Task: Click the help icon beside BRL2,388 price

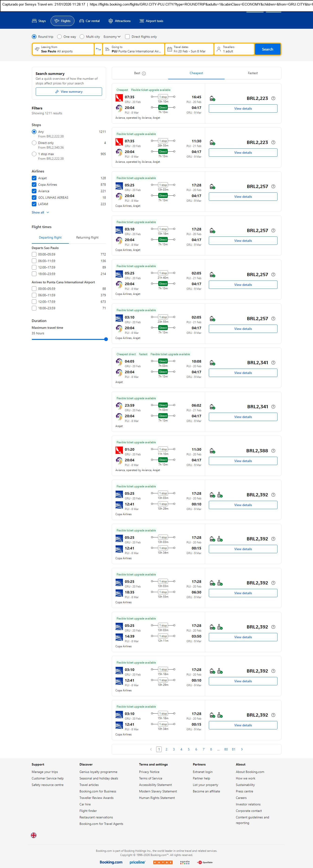Action: click(x=273, y=451)
